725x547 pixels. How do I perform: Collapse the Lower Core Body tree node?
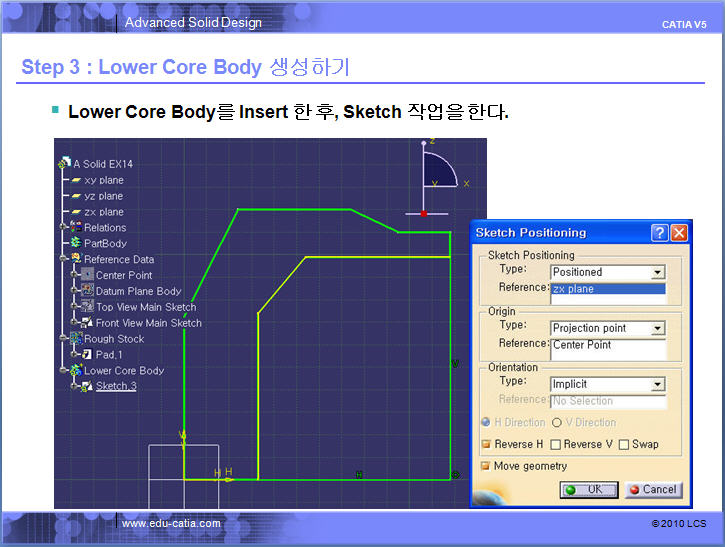pos(63,370)
